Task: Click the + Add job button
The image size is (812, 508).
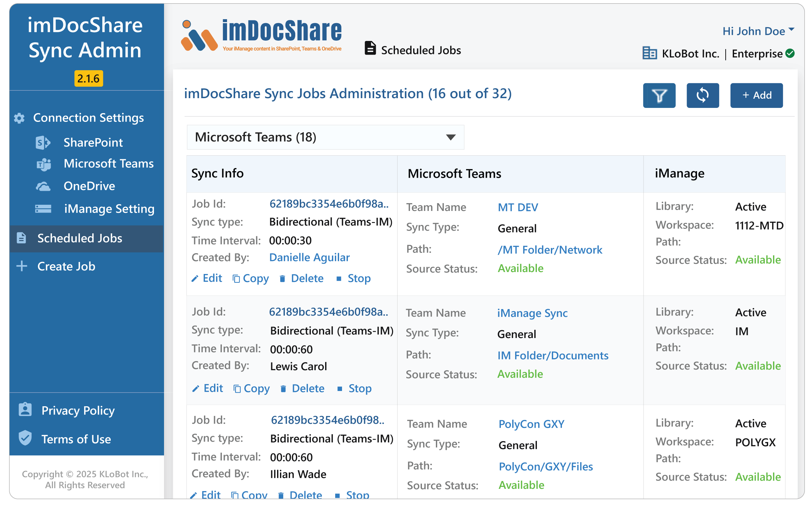Action: pyautogui.click(x=756, y=96)
